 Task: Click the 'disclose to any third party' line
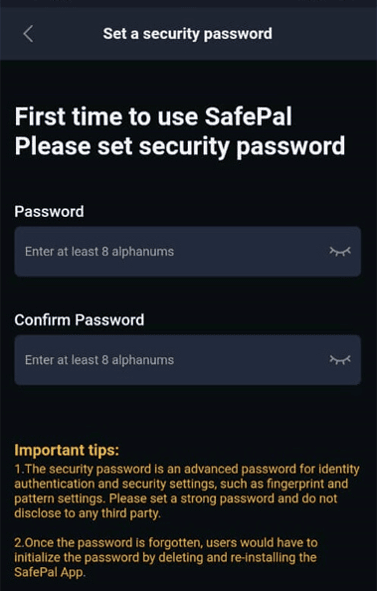click(x=87, y=513)
